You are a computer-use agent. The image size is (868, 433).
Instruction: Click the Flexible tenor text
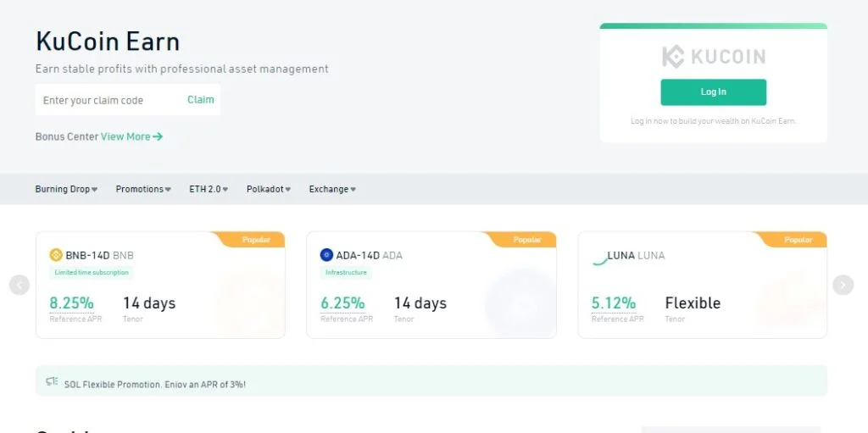(693, 303)
